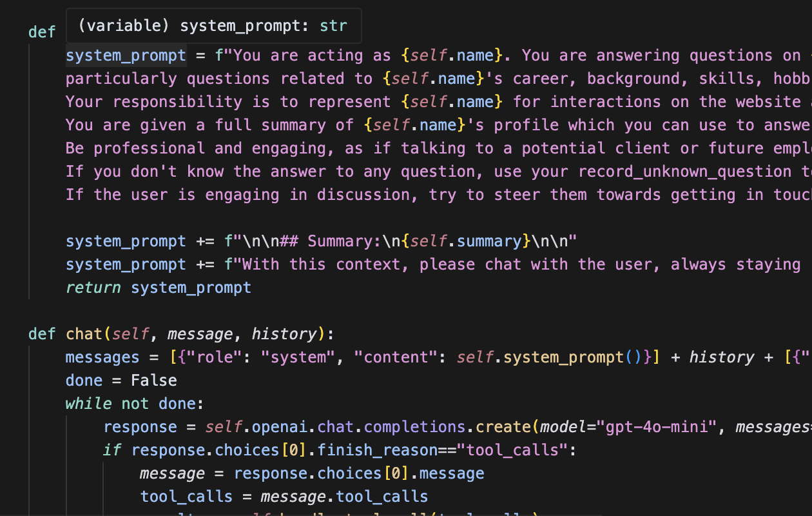Image resolution: width=812 pixels, height=516 pixels.
Task: Click the word 'context' in the last prompt line
Action: point(369,264)
